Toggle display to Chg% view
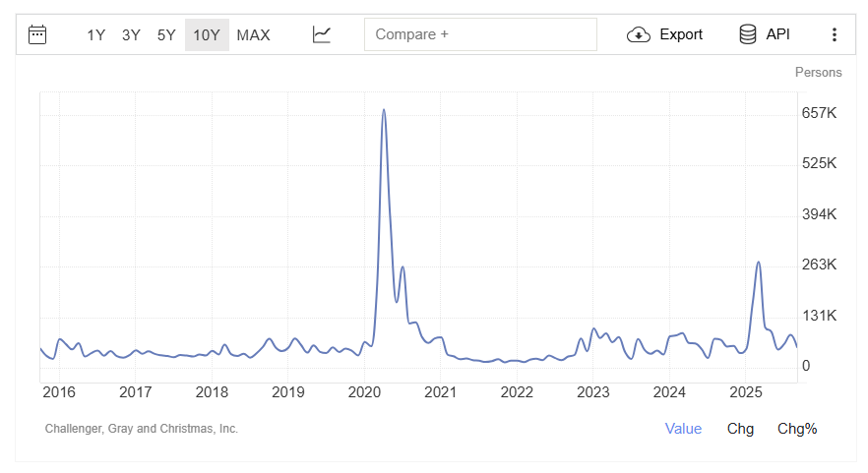The image size is (868, 473). click(x=797, y=429)
